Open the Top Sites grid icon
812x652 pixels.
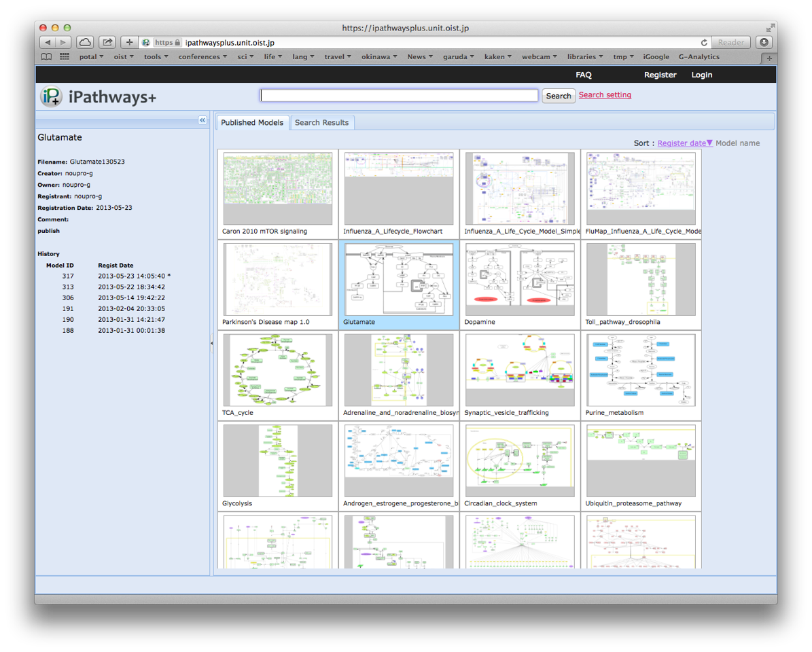coord(65,57)
